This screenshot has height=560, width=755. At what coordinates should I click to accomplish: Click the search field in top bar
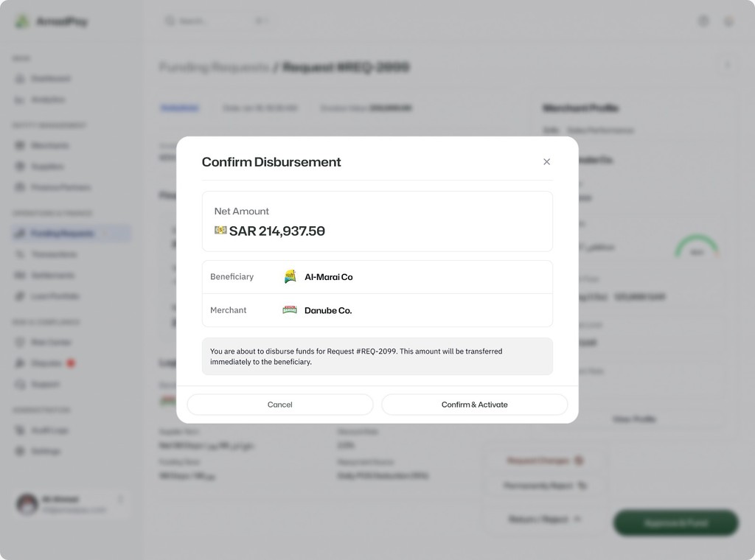click(214, 21)
